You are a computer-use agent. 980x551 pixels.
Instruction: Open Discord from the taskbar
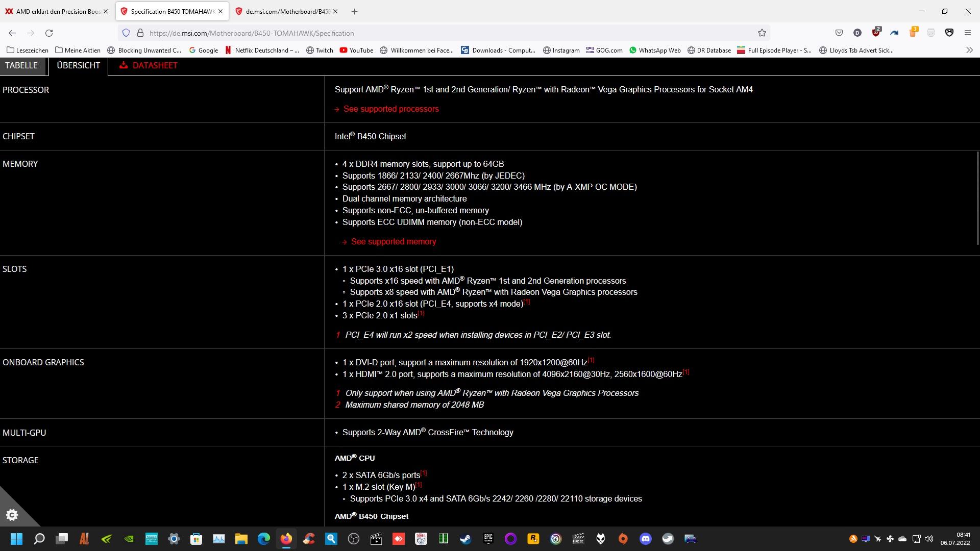pyautogui.click(x=645, y=539)
